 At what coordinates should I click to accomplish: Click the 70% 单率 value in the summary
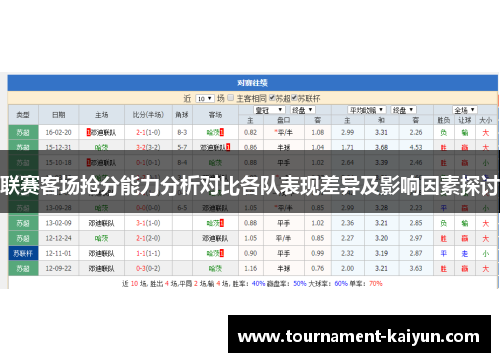[376, 284]
